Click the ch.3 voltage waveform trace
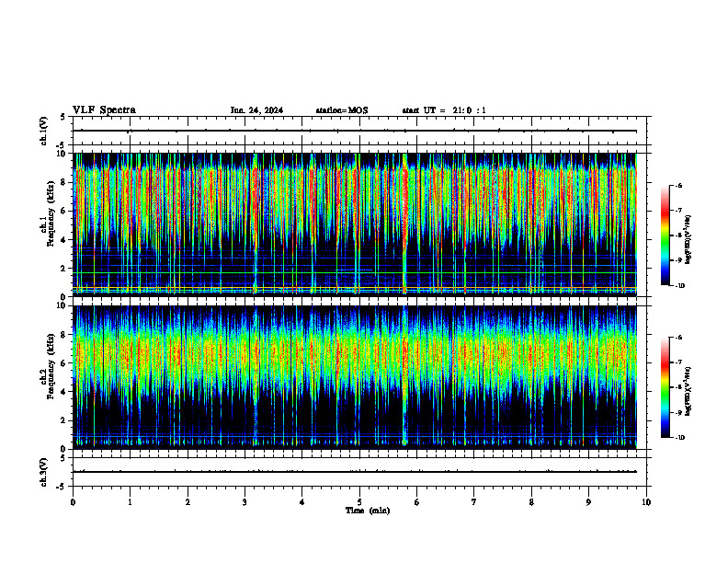 click(355, 472)
